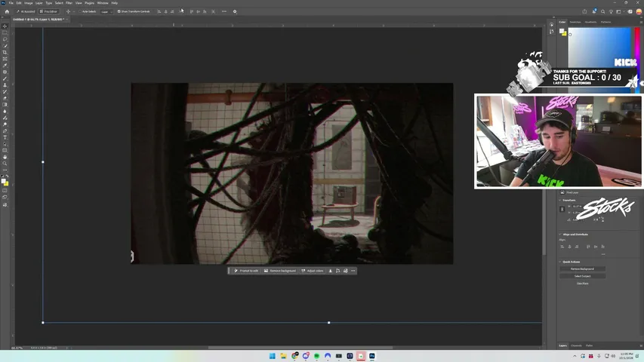
Task: Open Edit Toolbar three-dots icon
Action: [x=5, y=170]
